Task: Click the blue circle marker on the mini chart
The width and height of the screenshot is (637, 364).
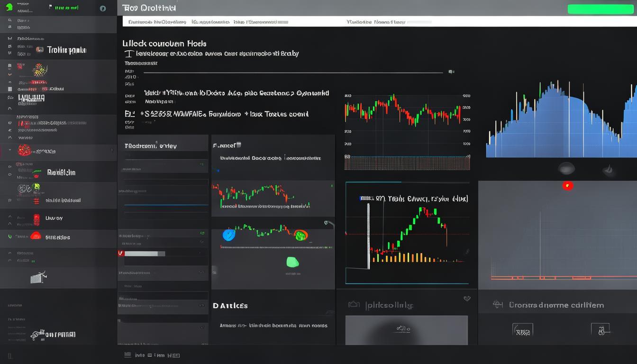Action: [x=229, y=234]
